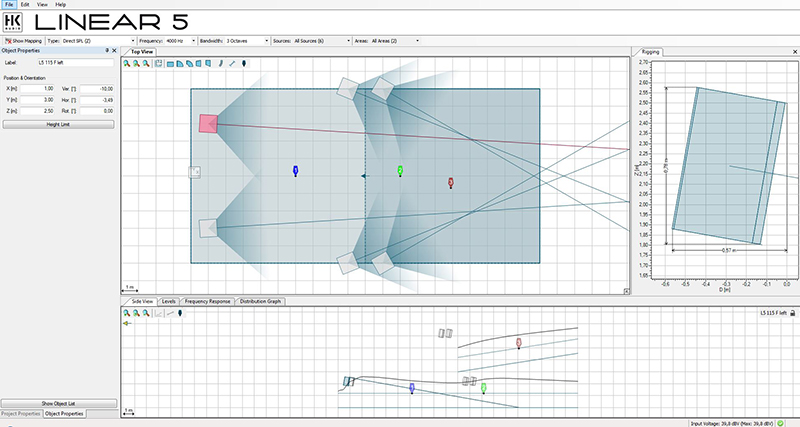This screenshot has width=800, height=427.
Task: Choose the straight line tool in Top View toolbar
Action: coord(232,64)
